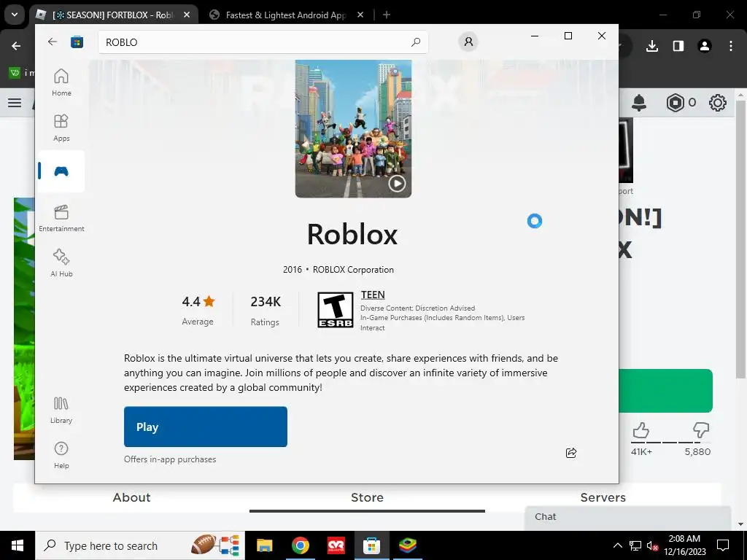Click the ROBLO search field
Viewport: 747px width, 560px height.
point(263,42)
